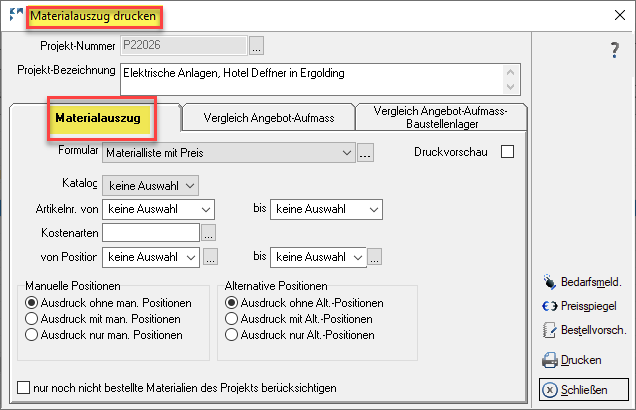
Task: Click the Bestellvorsch. order proposal icon
Action: [548, 330]
